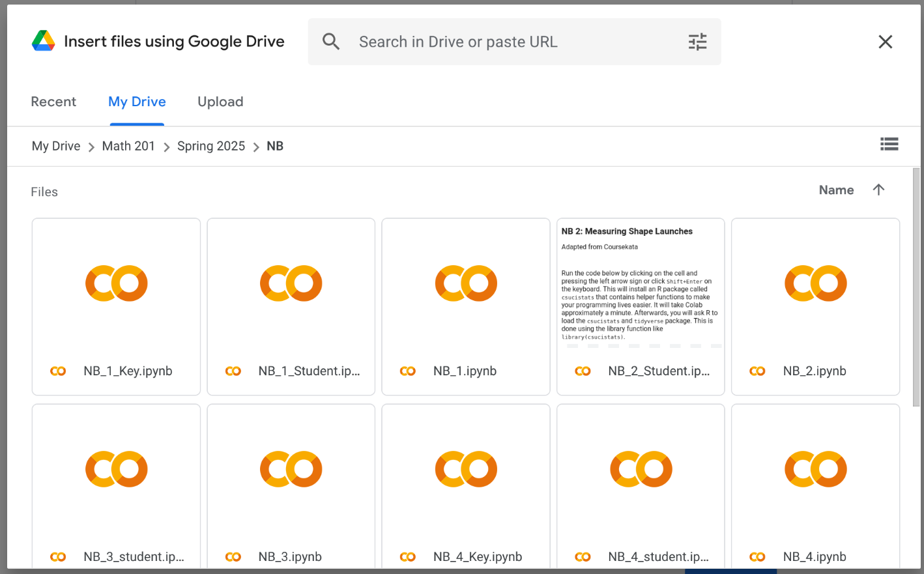Close the Insert files dialog
This screenshot has width=924, height=574.
click(885, 42)
